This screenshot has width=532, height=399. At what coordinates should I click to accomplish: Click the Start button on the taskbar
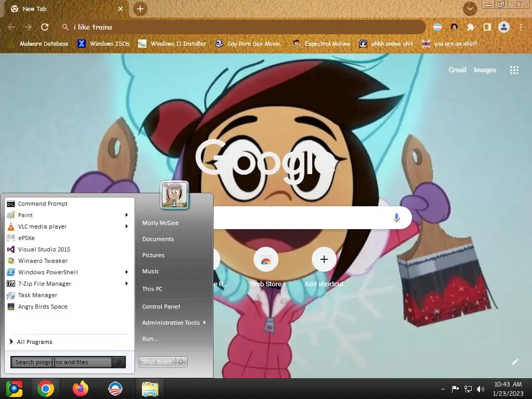pyautogui.click(x=14, y=389)
